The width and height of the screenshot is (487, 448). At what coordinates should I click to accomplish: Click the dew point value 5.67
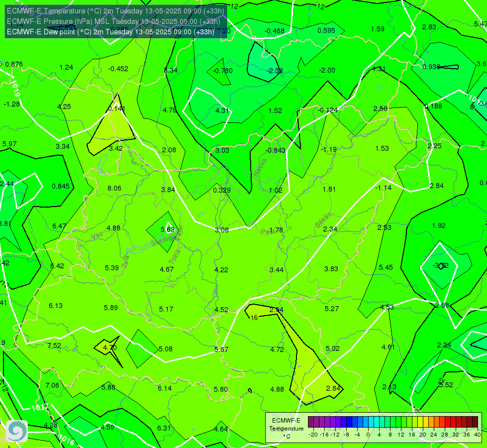(x=221, y=349)
